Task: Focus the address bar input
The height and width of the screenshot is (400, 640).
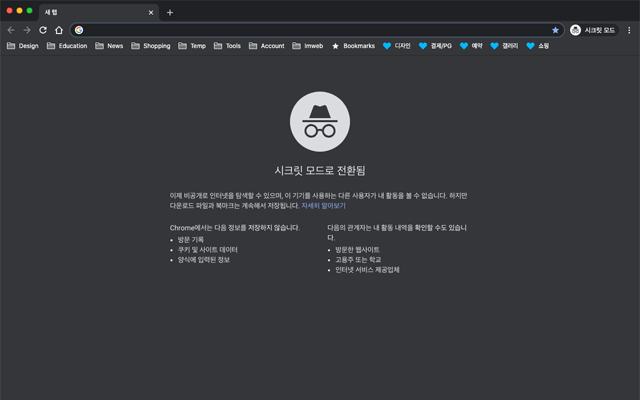Action: click(316, 30)
